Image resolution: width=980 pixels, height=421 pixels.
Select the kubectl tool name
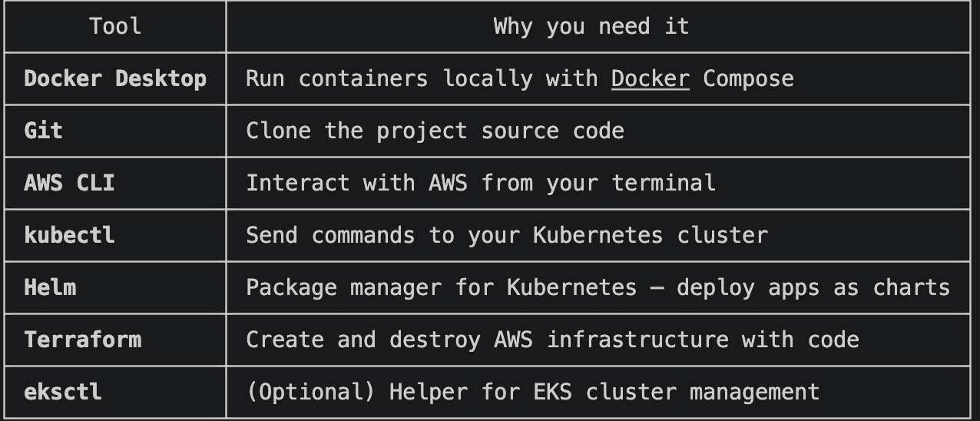pyautogui.click(x=69, y=234)
